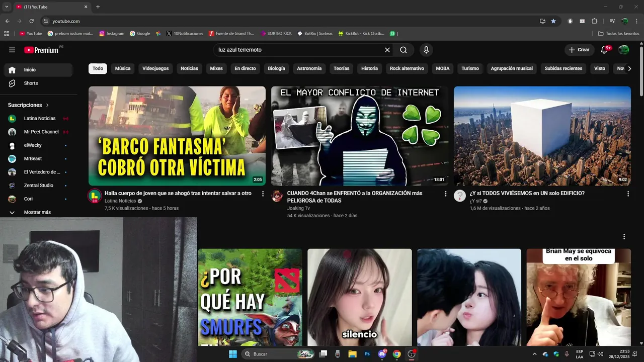Screen dimensions: 644x362
Task: Open the SORTEO KICK bookmark
Action: click(x=276, y=34)
